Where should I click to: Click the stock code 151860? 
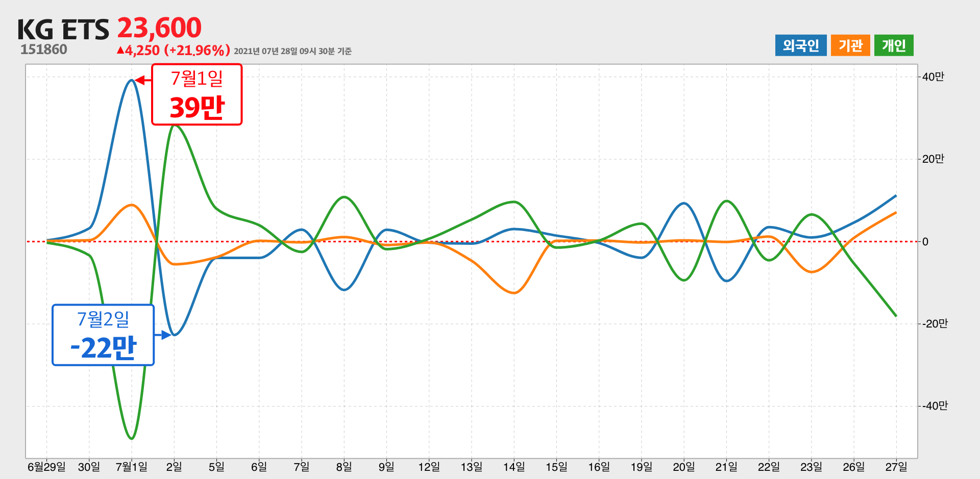pyautogui.click(x=44, y=49)
